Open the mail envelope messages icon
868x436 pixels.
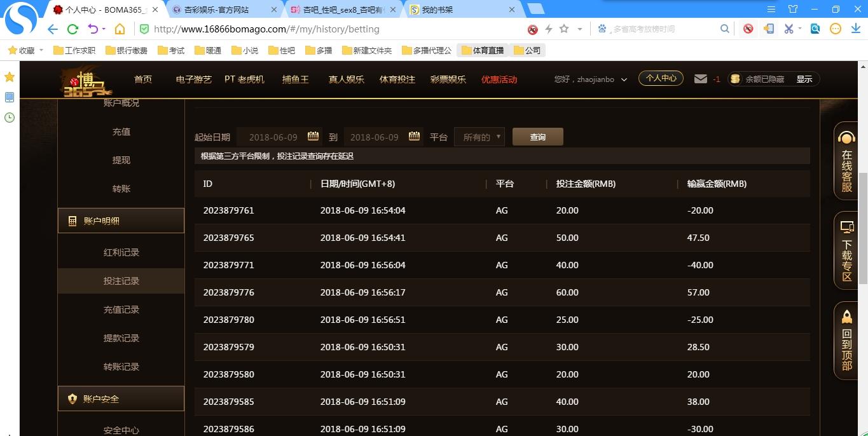click(701, 79)
